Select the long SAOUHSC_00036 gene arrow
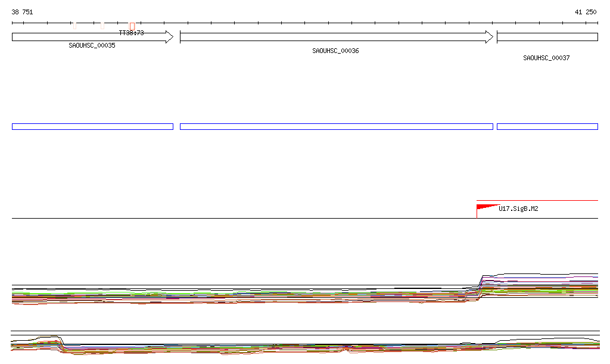 click(x=334, y=37)
